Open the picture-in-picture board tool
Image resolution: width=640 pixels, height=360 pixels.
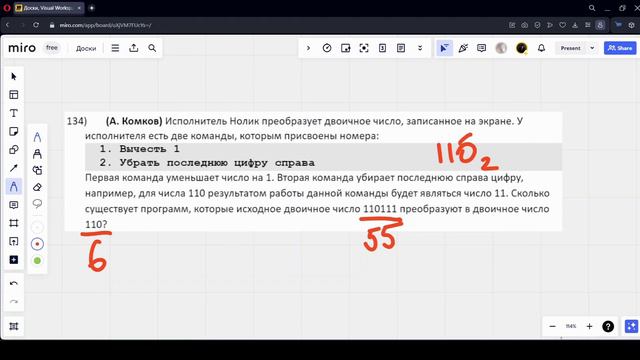[x=345, y=48]
